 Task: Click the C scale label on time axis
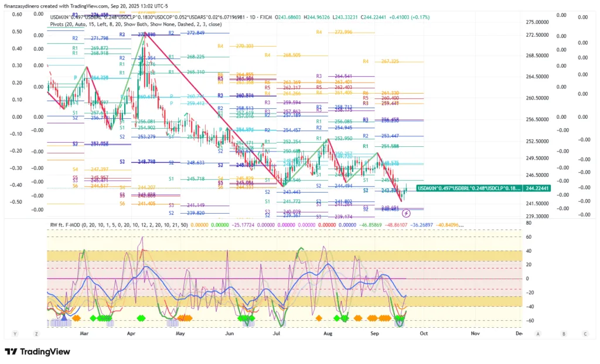click(585, 334)
